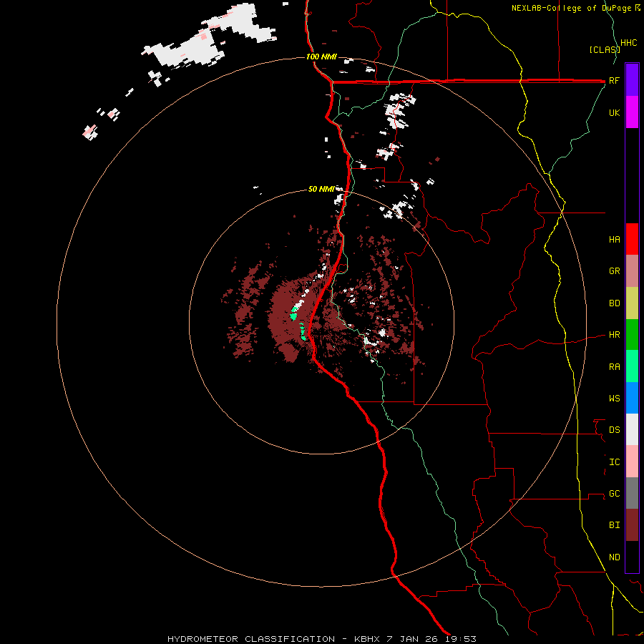Click the 100 NMI range ring label
This screenshot has height=644, width=644.
coord(321,57)
